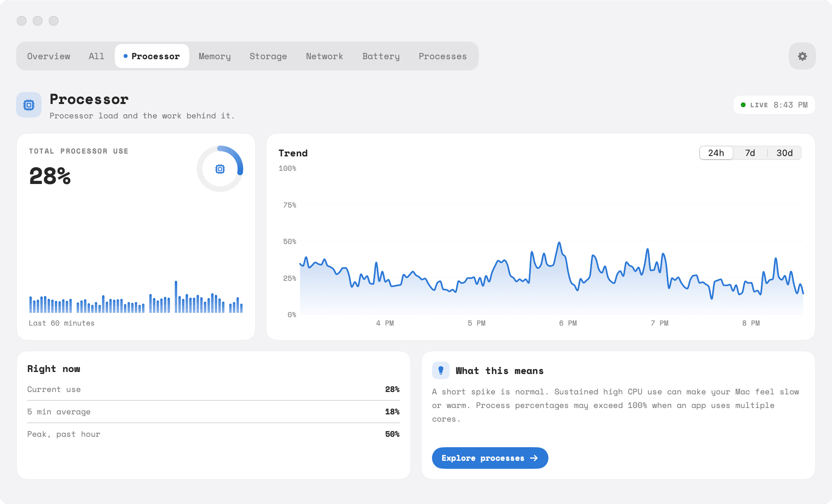
Task: Click the Peak, past hour row
Action: (214, 434)
